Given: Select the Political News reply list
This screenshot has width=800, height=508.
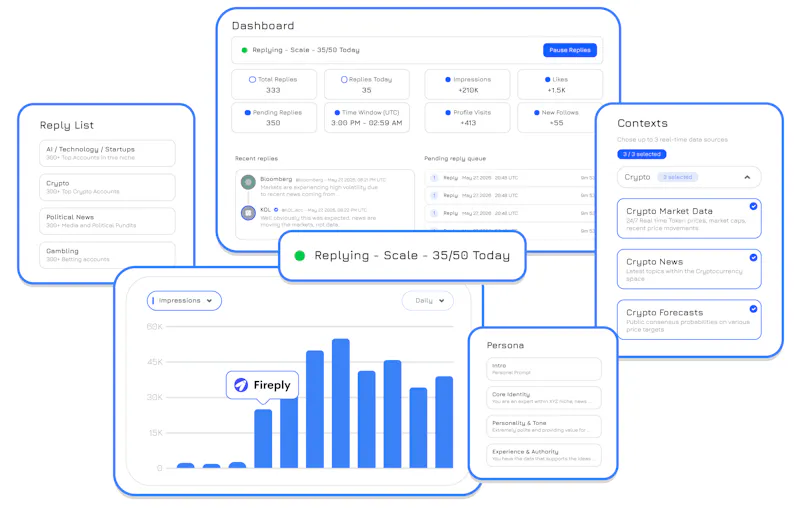Looking at the screenshot, I should tap(107, 221).
